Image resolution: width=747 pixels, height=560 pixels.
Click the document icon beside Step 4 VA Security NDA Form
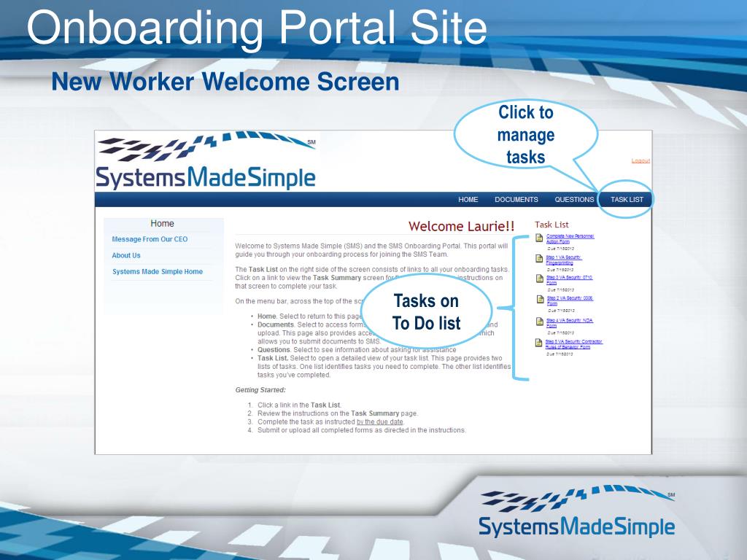(x=539, y=322)
